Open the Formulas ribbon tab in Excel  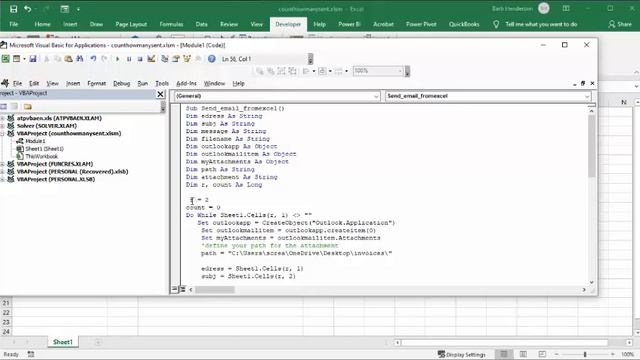171,24
